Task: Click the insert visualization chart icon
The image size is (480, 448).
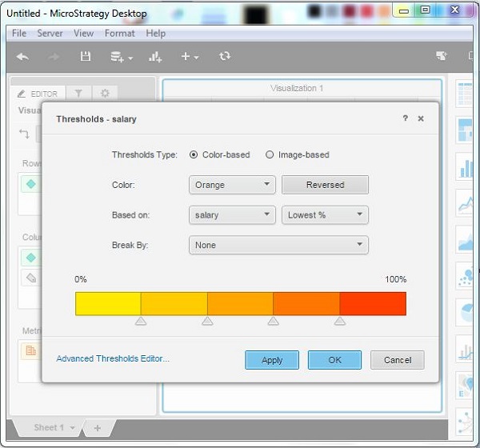Action: click(155, 57)
